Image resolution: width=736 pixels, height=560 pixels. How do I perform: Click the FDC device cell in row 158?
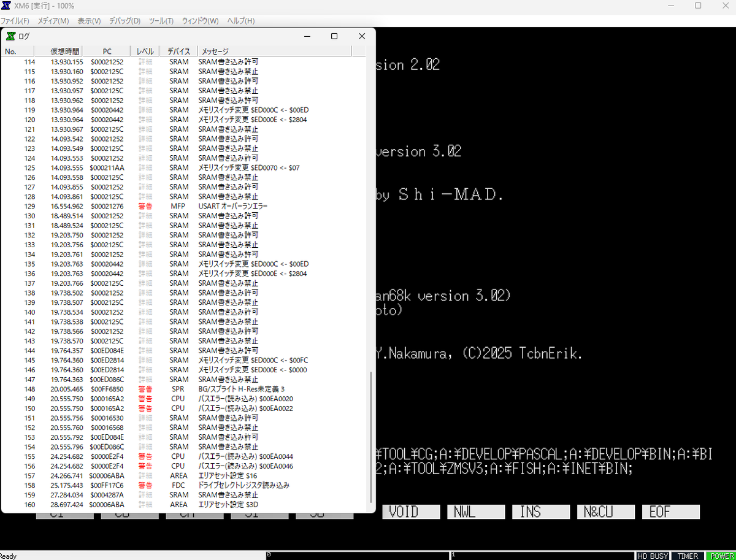[178, 485]
